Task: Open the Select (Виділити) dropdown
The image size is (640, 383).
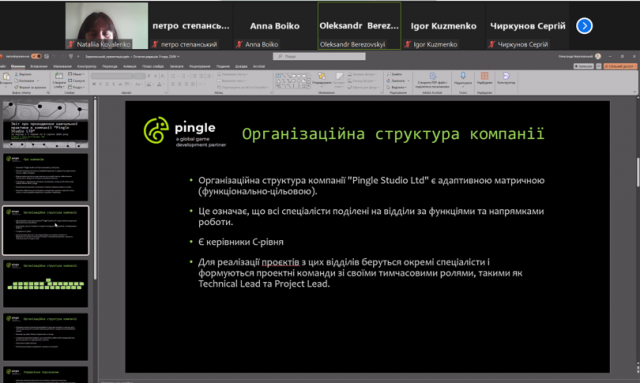Action: click(396, 87)
